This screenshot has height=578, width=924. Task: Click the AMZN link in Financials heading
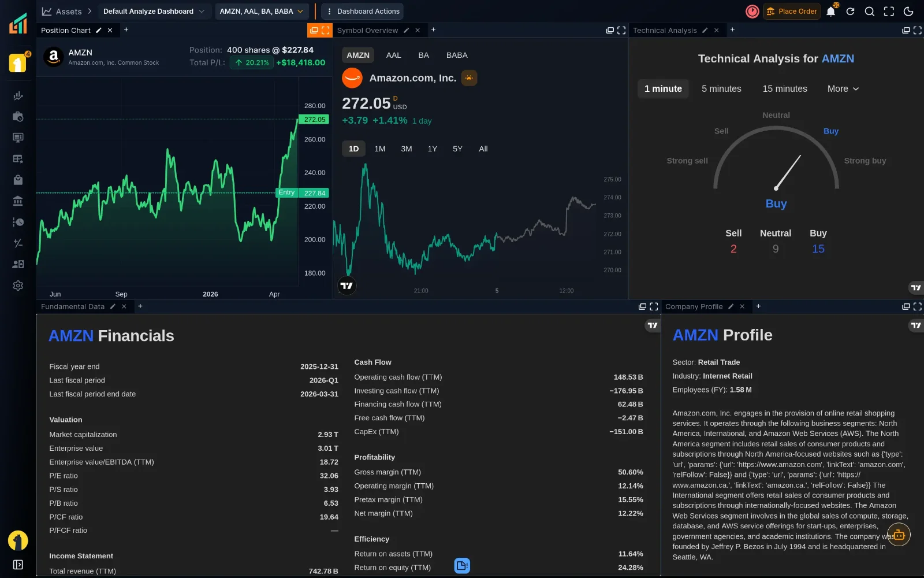click(71, 336)
